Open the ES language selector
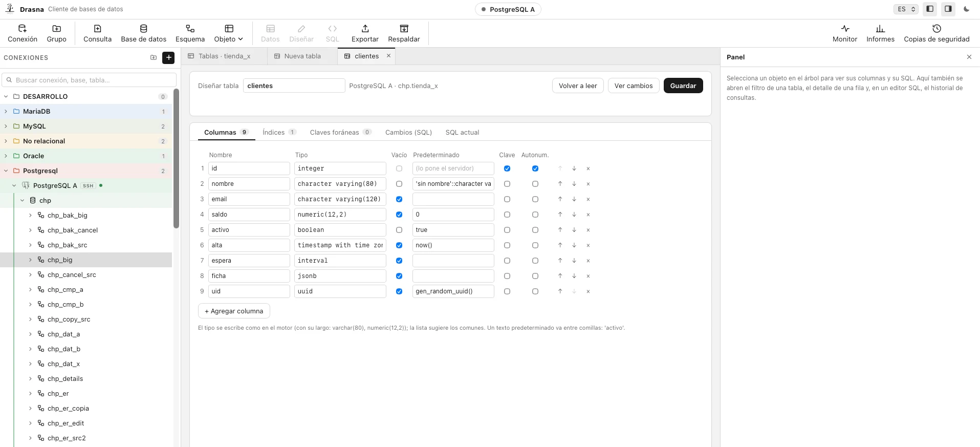This screenshot has width=980, height=447. 906,9
